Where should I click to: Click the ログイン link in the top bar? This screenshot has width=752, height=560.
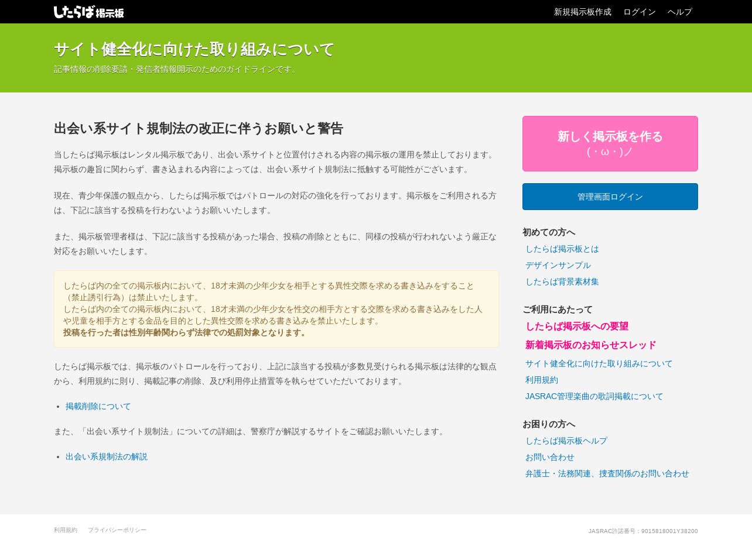tap(640, 12)
